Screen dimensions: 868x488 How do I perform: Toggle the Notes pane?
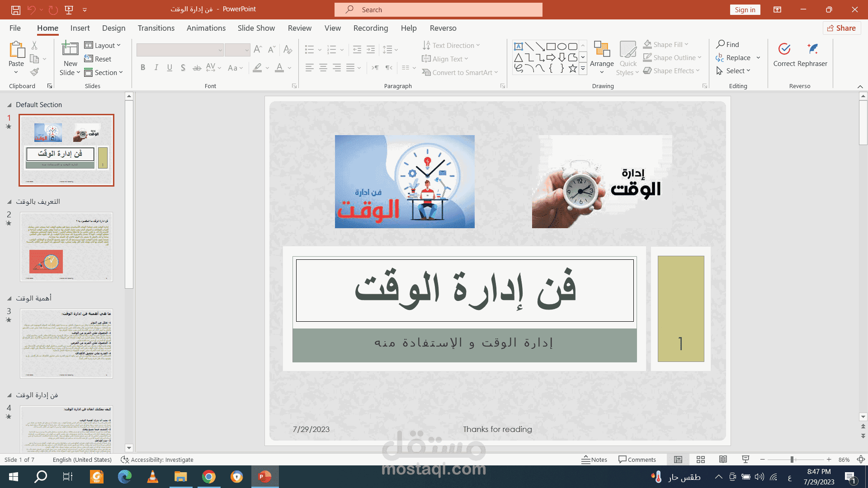tap(594, 460)
